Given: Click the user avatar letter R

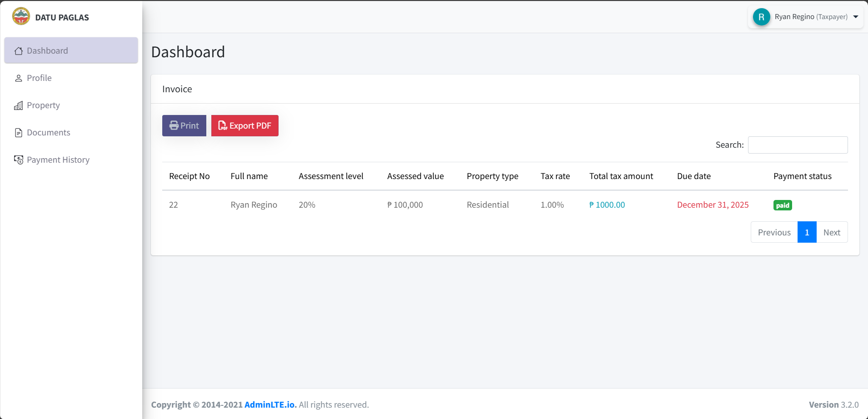Looking at the screenshot, I should pyautogui.click(x=761, y=17).
